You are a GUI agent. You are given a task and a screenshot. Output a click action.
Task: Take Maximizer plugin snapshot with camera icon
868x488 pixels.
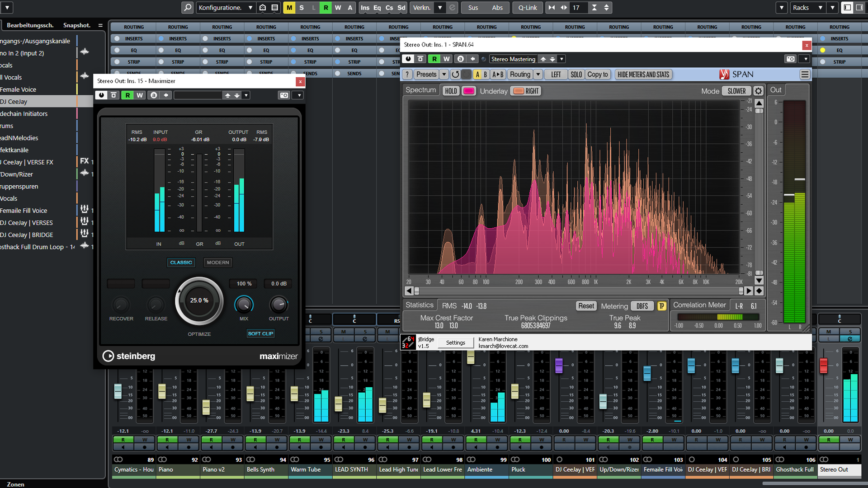coord(284,95)
